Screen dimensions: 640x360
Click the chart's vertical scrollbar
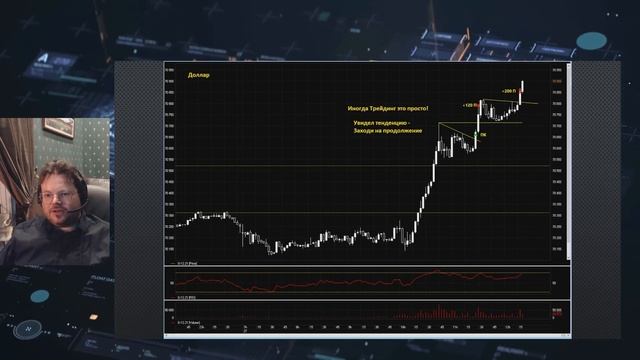click(x=569, y=161)
